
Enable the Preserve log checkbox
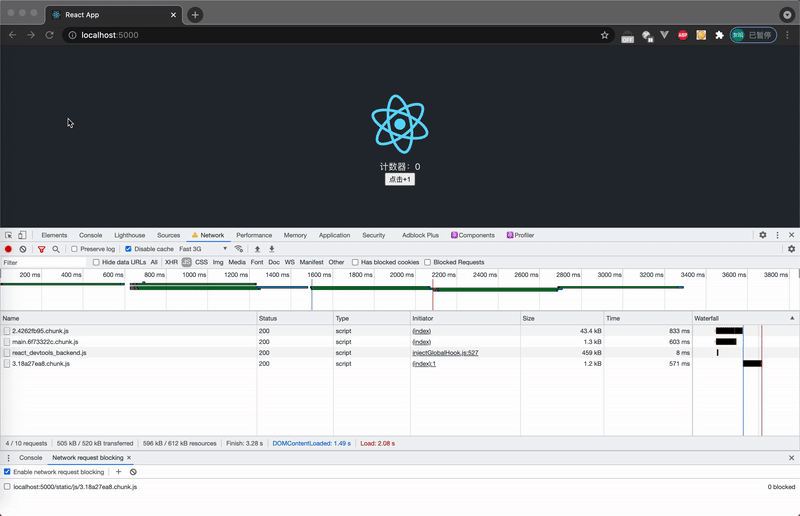tap(75, 249)
